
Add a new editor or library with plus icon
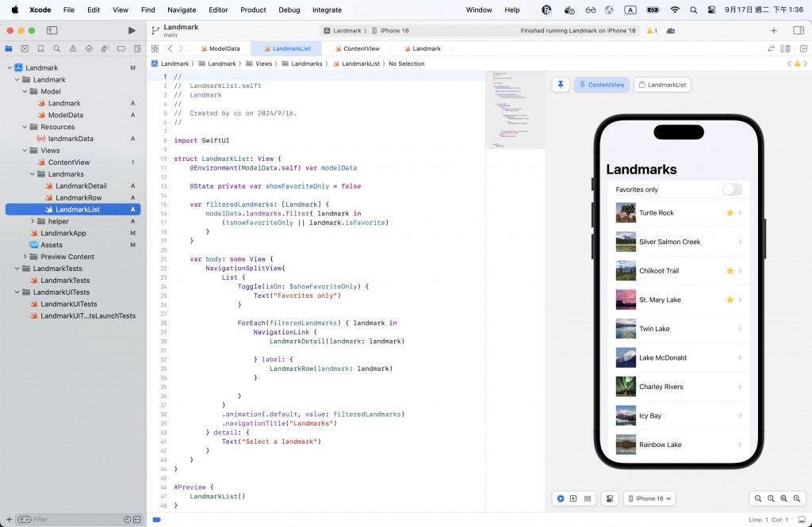point(774,31)
